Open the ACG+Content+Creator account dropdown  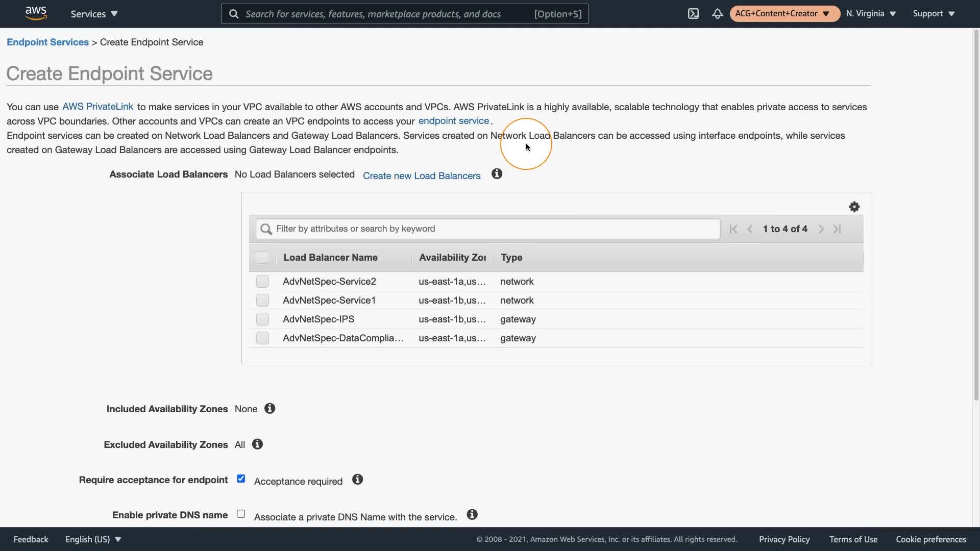(784, 14)
